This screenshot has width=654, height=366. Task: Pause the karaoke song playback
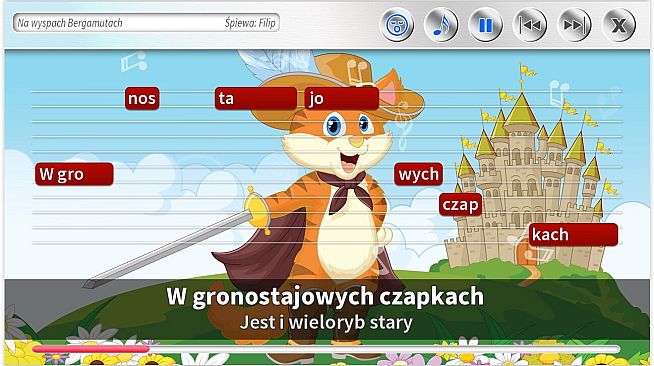point(485,25)
